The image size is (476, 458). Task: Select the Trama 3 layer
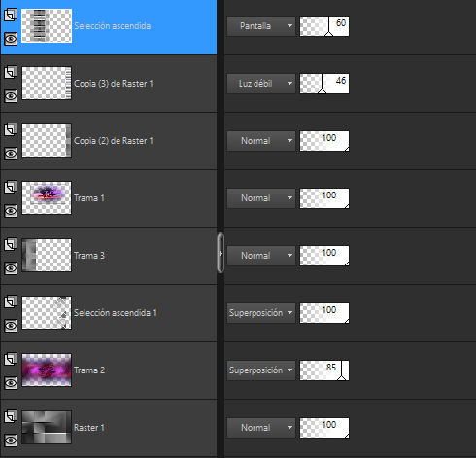[x=109, y=256]
